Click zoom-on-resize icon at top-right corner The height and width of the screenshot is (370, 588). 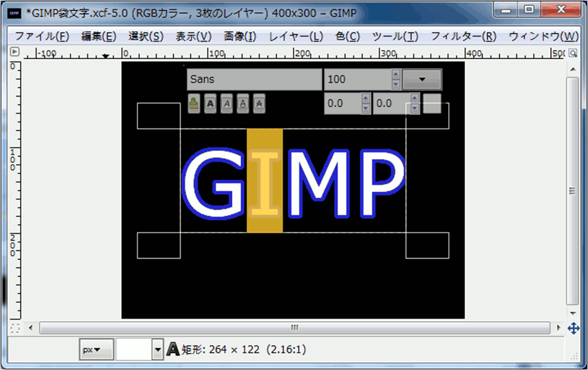(573, 53)
